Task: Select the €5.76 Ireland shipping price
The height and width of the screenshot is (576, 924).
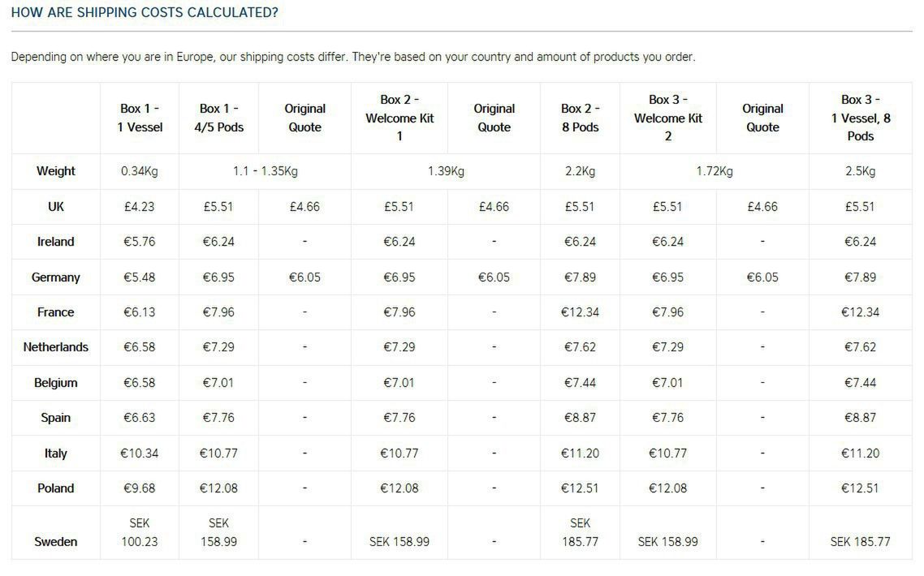Action: [140, 242]
